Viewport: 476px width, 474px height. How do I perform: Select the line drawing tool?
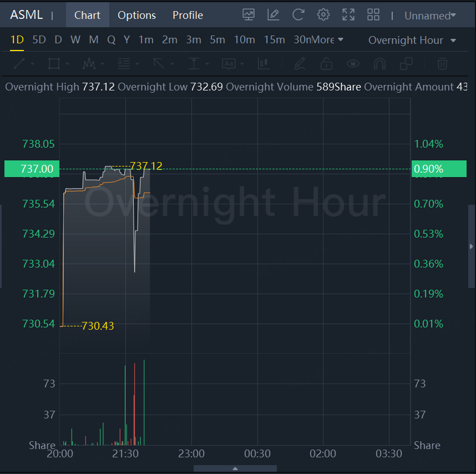tap(19, 64)
